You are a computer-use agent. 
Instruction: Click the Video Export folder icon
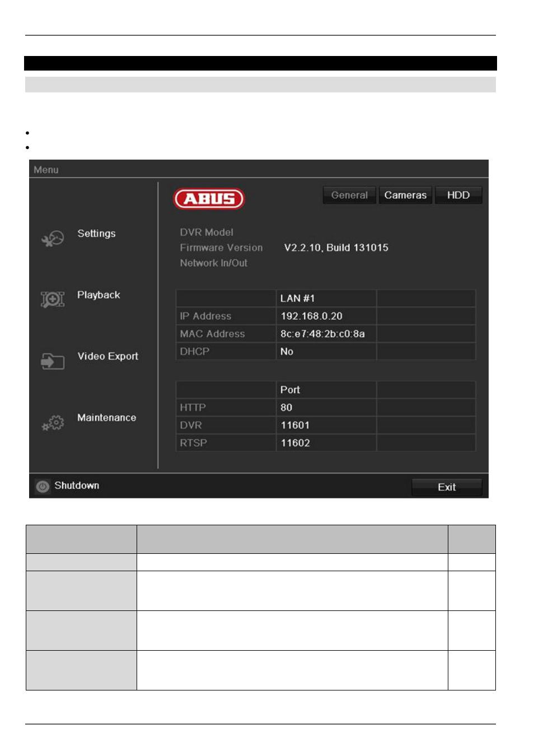(x=53, y=361)
